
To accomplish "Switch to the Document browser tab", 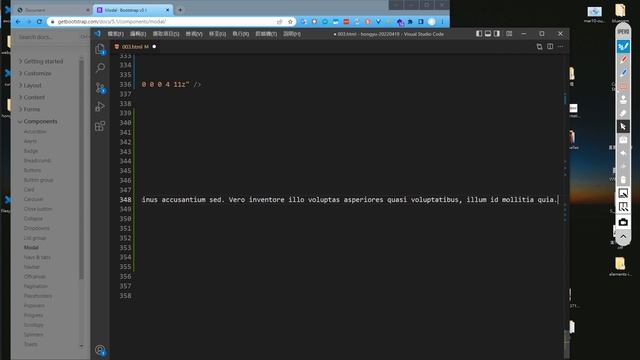I will tap(52, 10).
